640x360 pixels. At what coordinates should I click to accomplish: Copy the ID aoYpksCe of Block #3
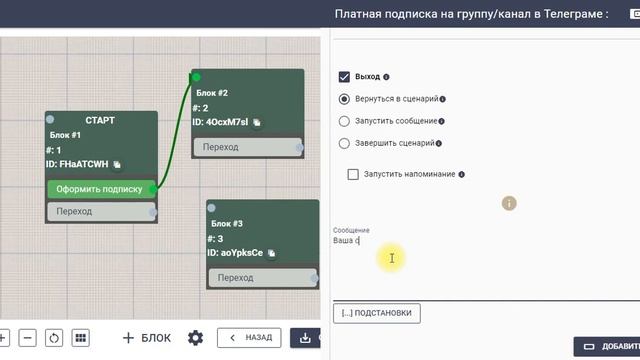[271, 253]
